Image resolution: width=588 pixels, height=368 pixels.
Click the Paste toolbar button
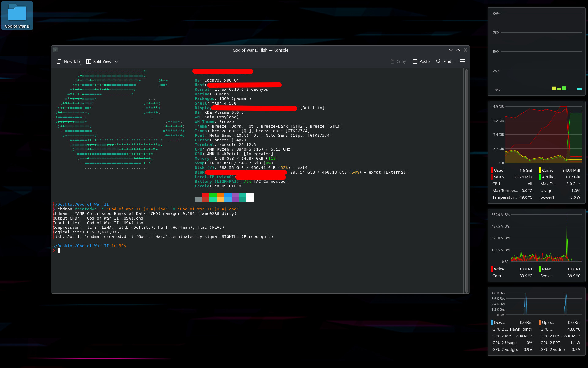[421, 61]
